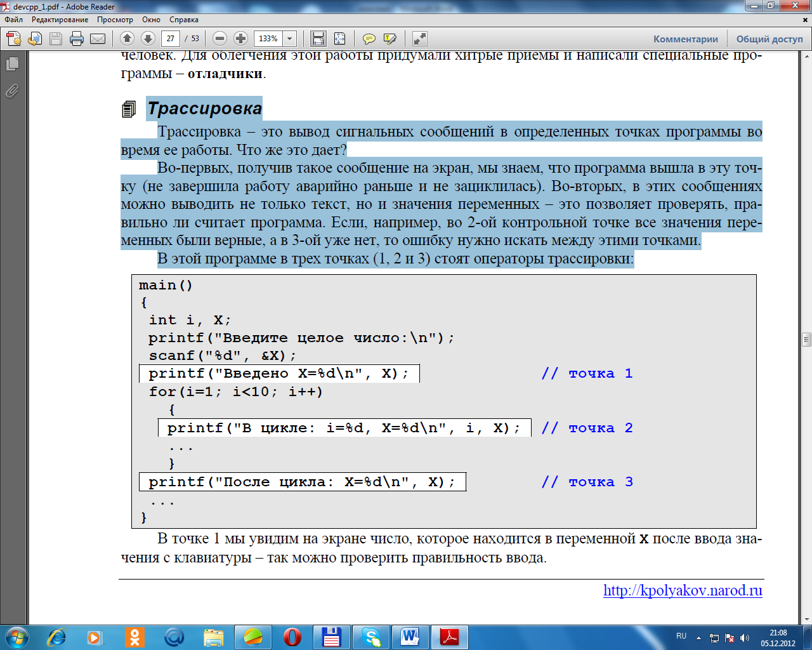Image resolution: width=812 pixels, height=650 pixels.
Task: Open the Просмотр menu
Action: pos(115,20)
